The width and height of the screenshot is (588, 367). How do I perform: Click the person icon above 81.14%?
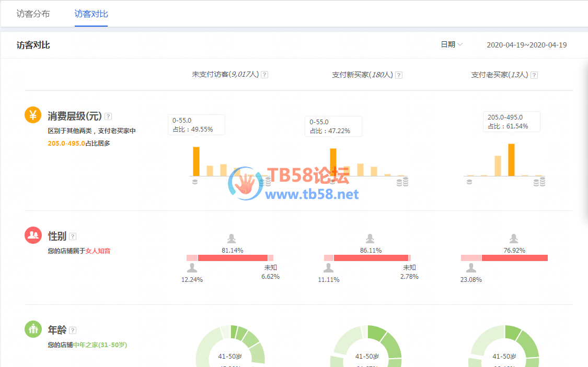point(232,238)
